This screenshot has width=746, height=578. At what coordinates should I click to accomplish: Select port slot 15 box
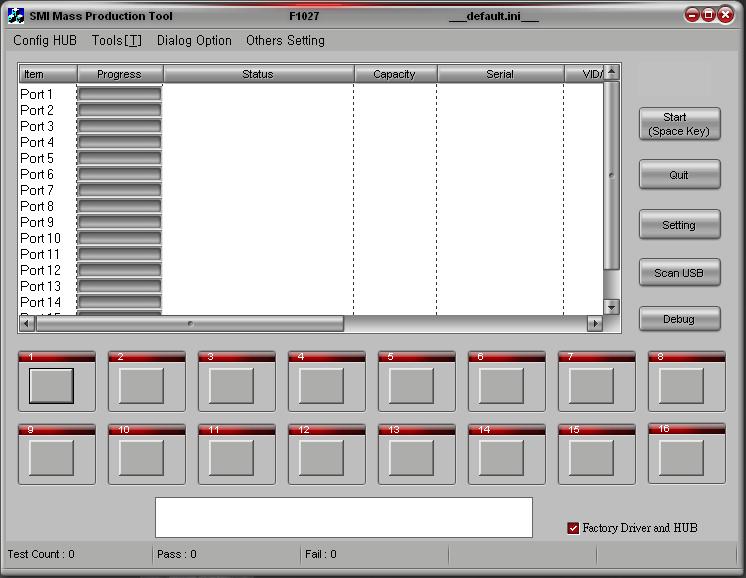(x=591, y=458)
